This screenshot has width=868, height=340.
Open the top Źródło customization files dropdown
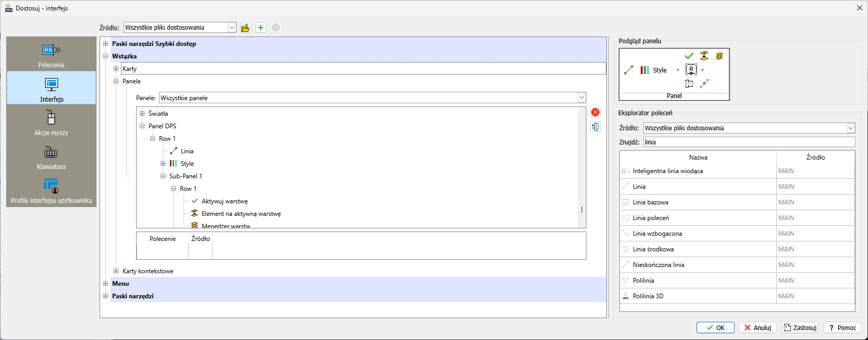pos(232,28)
